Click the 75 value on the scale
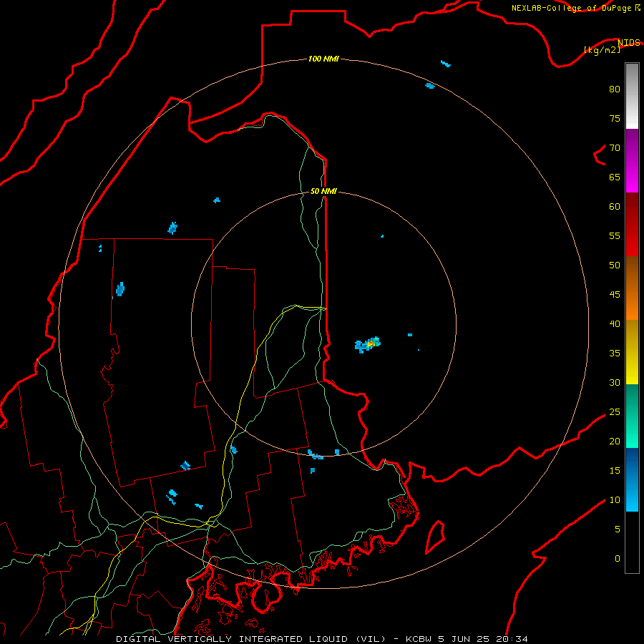This screenshot has width=644, height=644. point(615,118)
